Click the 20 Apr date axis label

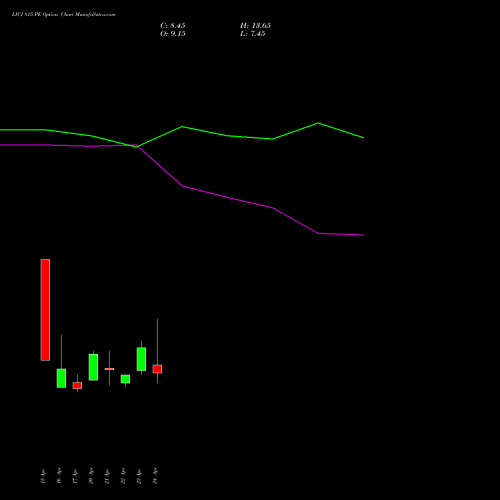click(x=91, y=476)
